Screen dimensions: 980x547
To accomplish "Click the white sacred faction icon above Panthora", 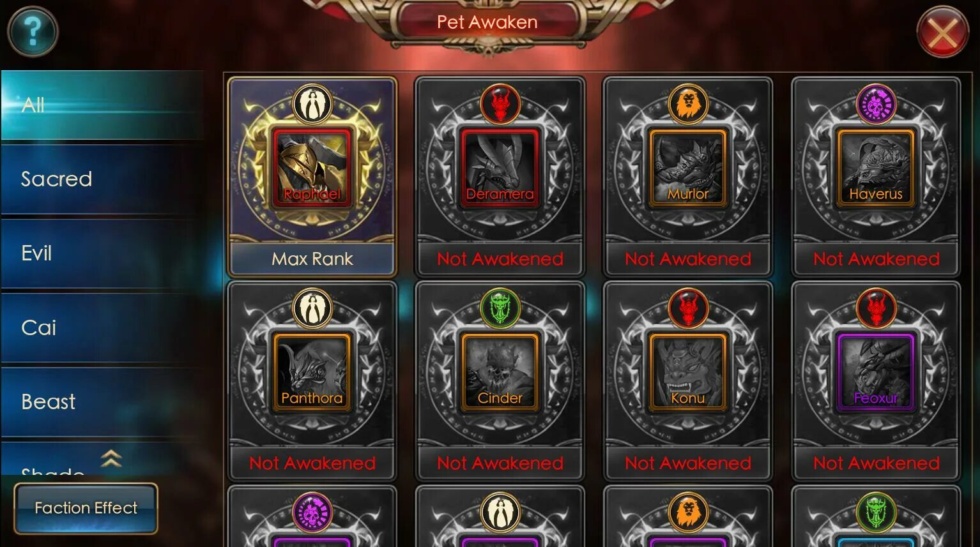I will [x=312, y=307].
